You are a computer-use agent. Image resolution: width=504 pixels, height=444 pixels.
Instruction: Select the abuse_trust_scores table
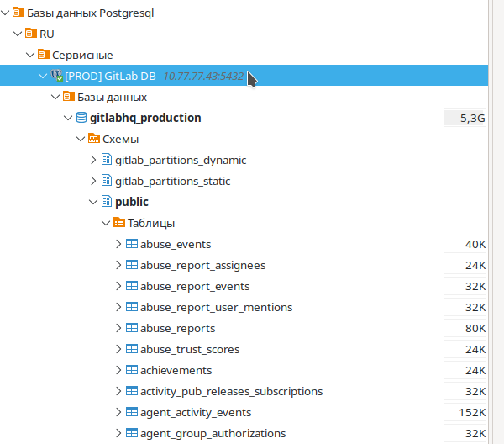point(190,349)
